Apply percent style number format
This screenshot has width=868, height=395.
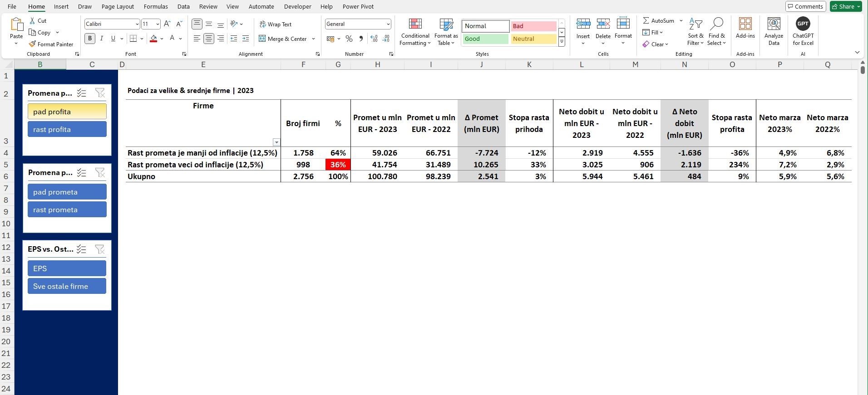[x=349, y=39]
